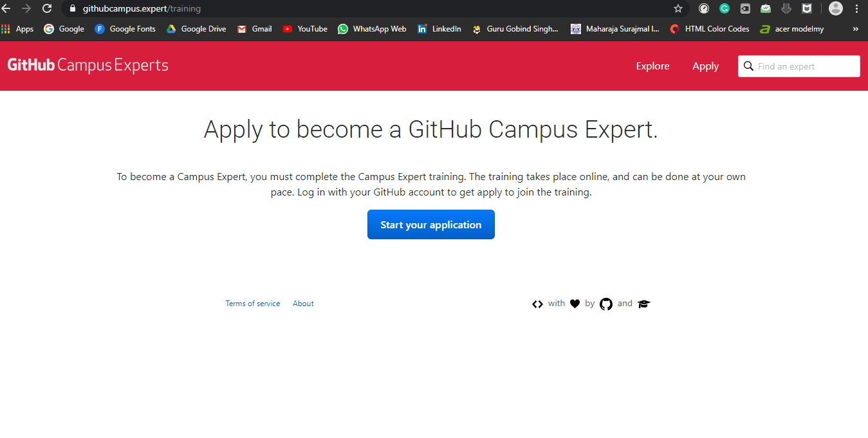This screenshot has height=438, width=868.
Task: Click the GitHub Campus Experts logo
Action: 88,66
